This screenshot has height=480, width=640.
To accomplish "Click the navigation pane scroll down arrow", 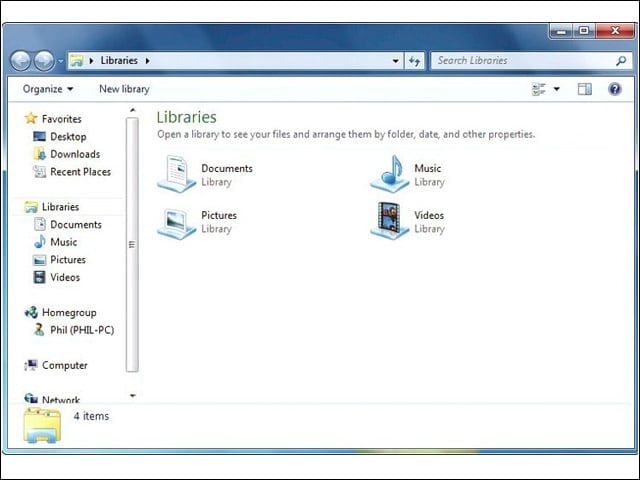I will pyautogui.click(x=132, y=396).
